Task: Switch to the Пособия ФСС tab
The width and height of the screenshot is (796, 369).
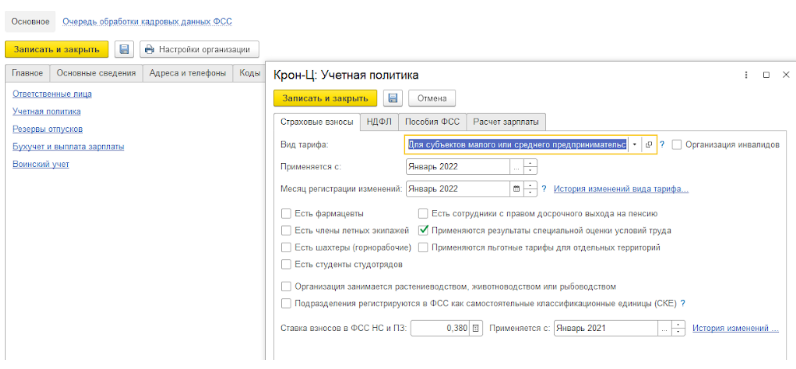Action: [x=432, y=122]
